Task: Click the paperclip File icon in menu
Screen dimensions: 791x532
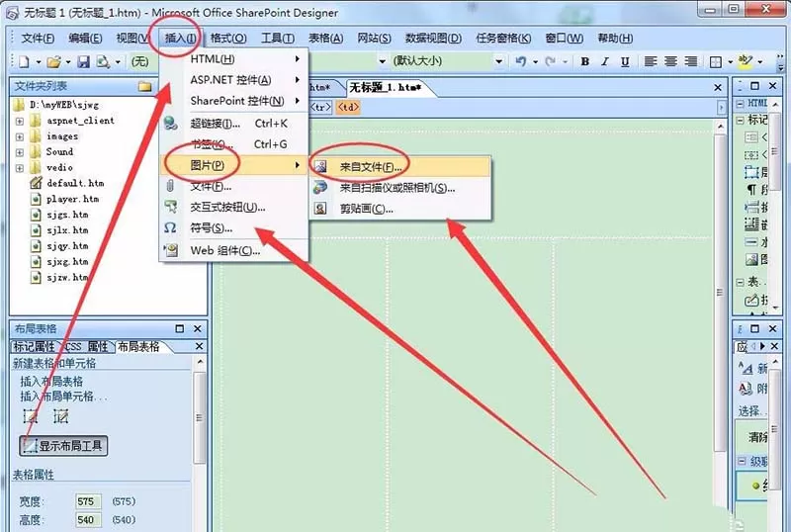Action: [170, 186]
